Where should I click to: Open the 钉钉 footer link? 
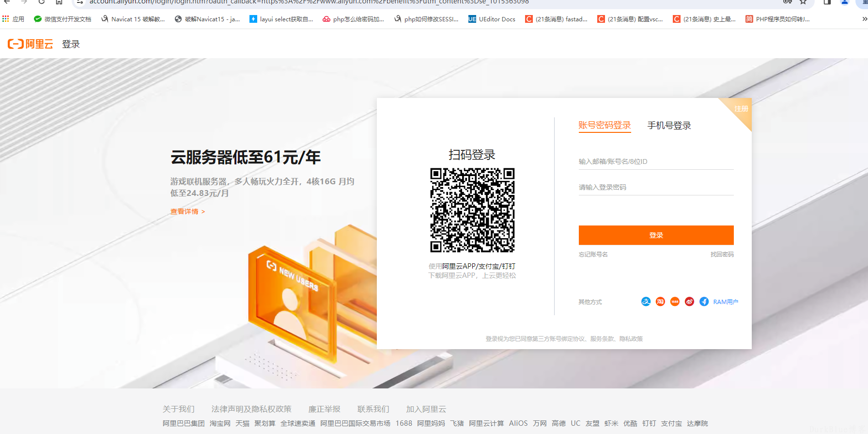(649, 423)
